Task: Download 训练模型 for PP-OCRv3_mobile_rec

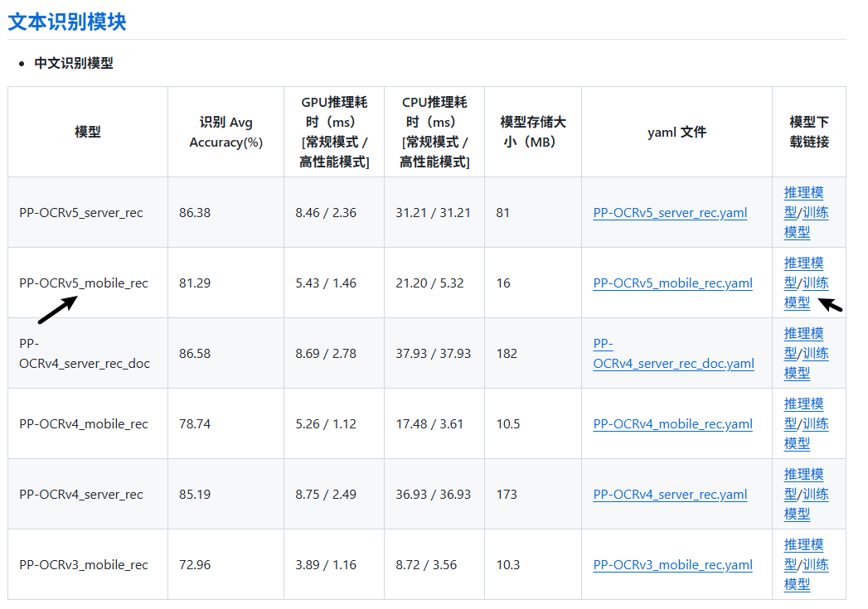Action: pyautogui.click(x=815, y=565)
